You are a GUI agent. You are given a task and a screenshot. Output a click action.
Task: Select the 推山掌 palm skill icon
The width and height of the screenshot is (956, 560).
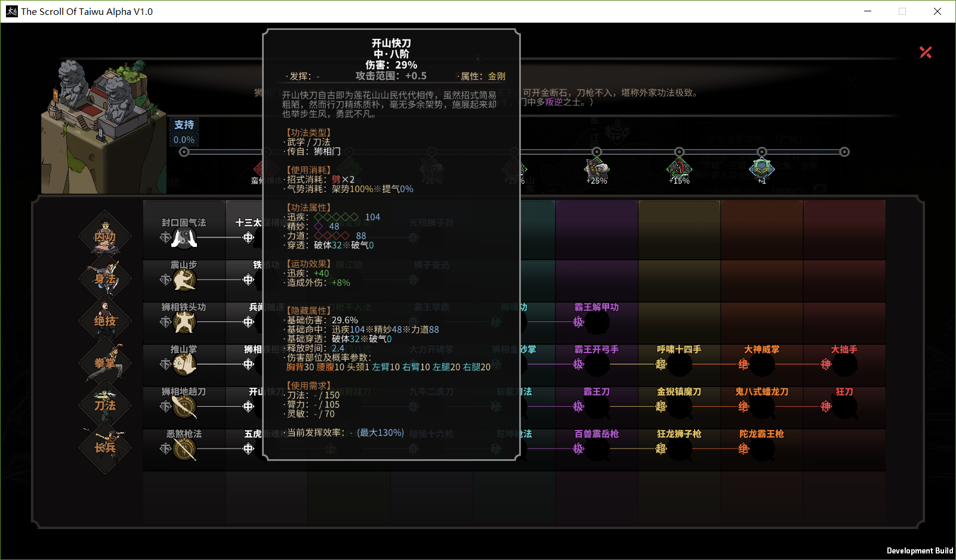[184, 364]
